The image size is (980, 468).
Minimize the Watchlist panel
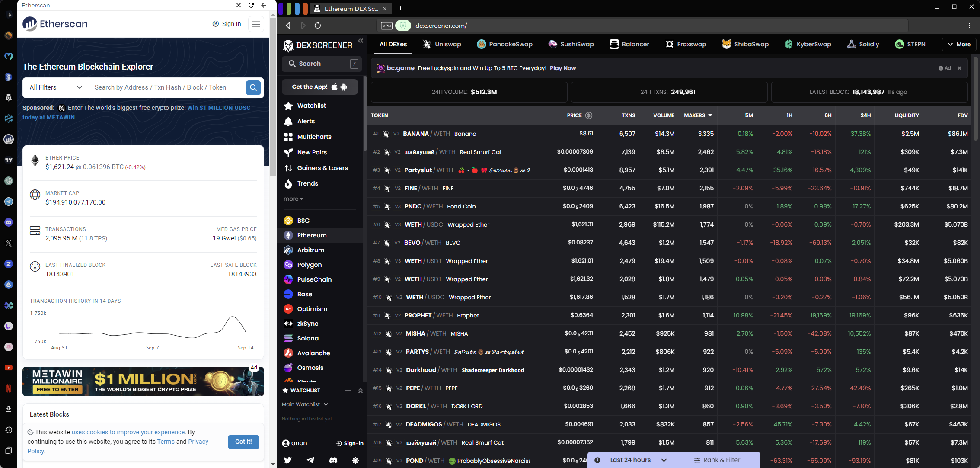(348, 391)
